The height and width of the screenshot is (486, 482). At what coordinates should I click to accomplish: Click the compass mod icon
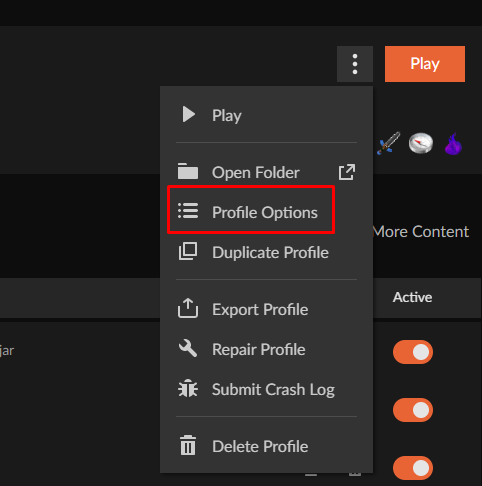pos(421,143)
